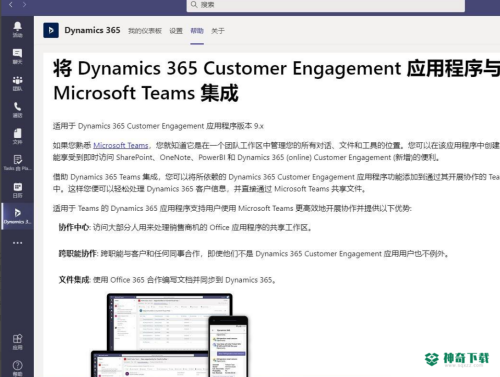Viewport: 500px width, 377px height.
Task: Click into the search box at top
Action: pos(326,5)
